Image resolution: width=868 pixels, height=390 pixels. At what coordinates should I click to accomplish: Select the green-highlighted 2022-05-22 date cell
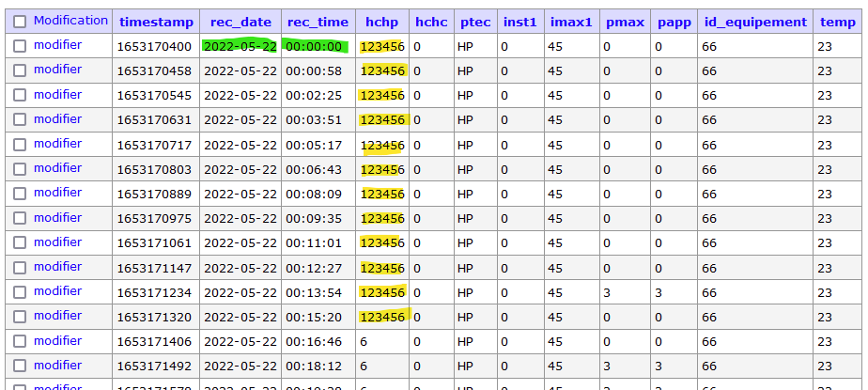click(240, 47)
